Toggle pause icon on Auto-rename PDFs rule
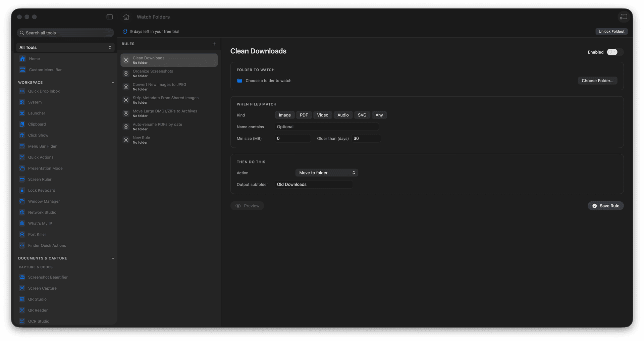 126,127
